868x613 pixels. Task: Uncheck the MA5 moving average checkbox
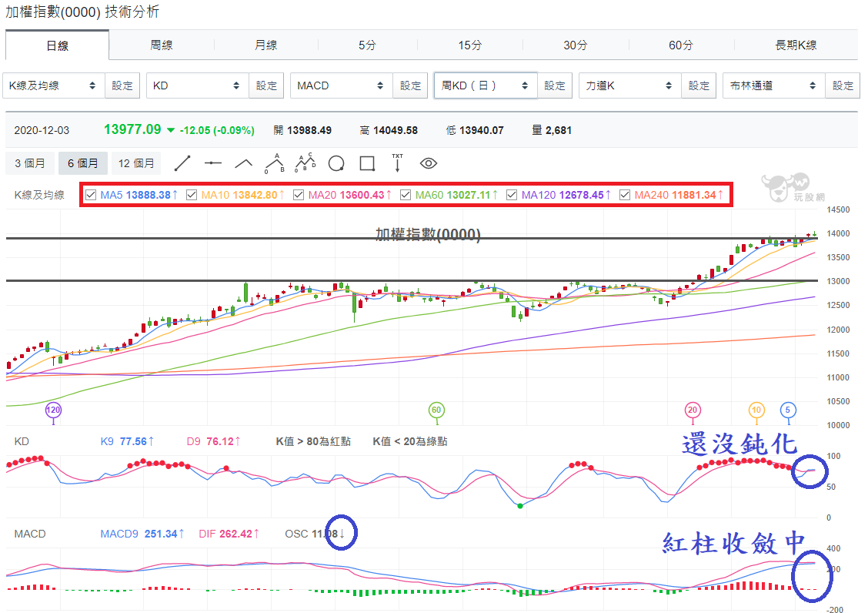(91, 195)
